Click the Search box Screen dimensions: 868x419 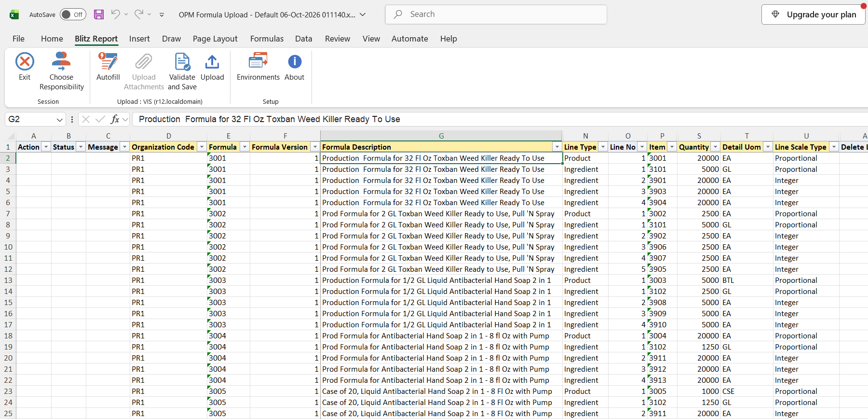(496, 14)
